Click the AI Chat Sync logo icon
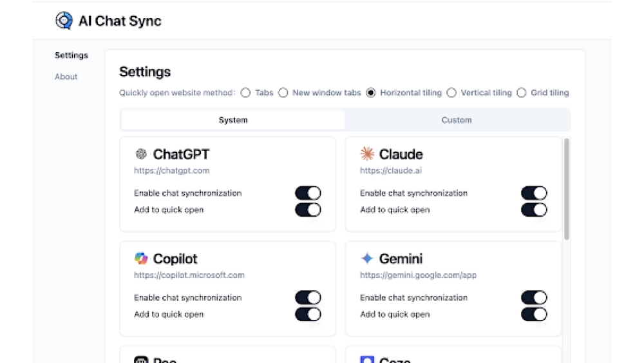644x363 pixels. (x=64, y=21)
